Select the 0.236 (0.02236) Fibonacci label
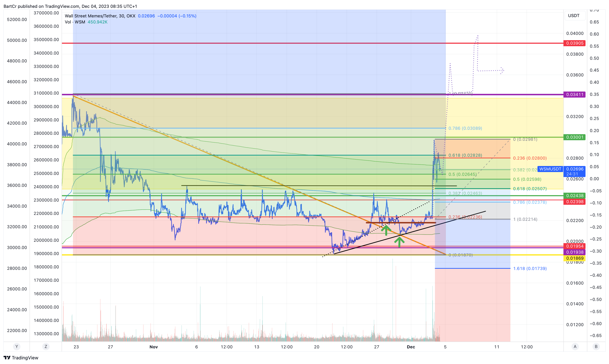 465,217
